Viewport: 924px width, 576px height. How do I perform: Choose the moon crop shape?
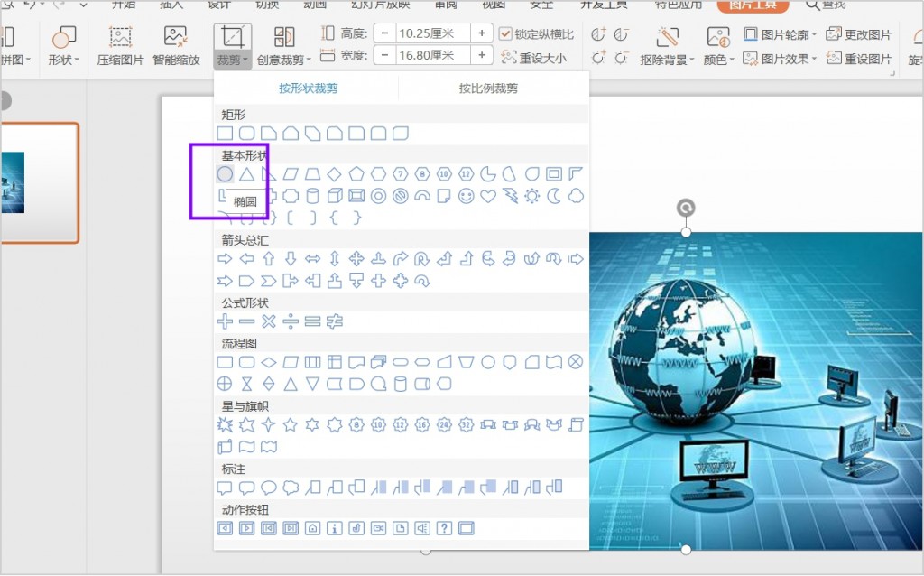pyautogui.click(x=554, y=196)
